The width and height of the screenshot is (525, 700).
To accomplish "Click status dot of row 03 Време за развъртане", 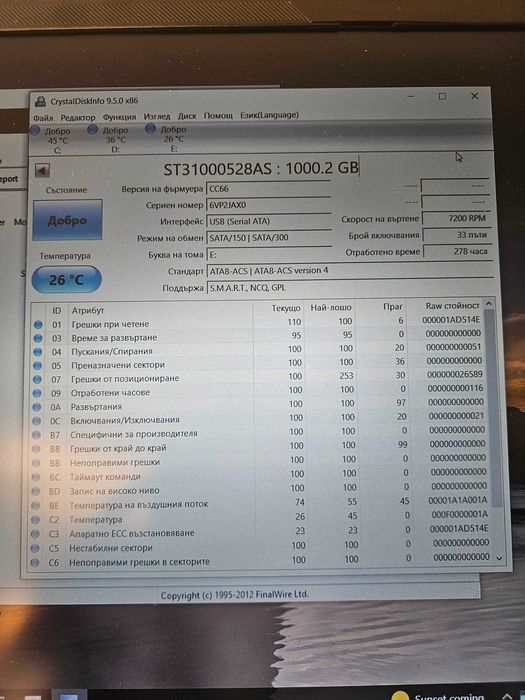I will 38,338.
